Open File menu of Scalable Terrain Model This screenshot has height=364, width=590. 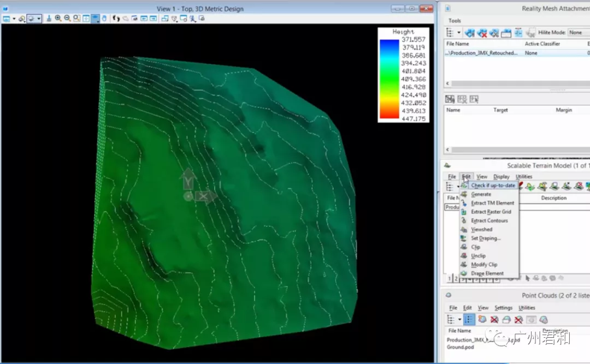coord(452,176)
